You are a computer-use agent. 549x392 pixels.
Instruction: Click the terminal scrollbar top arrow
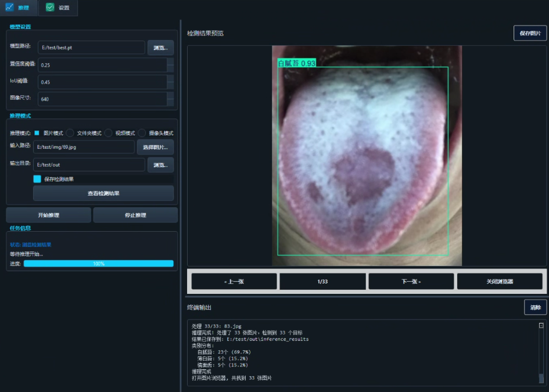click(x=541, y=325)
